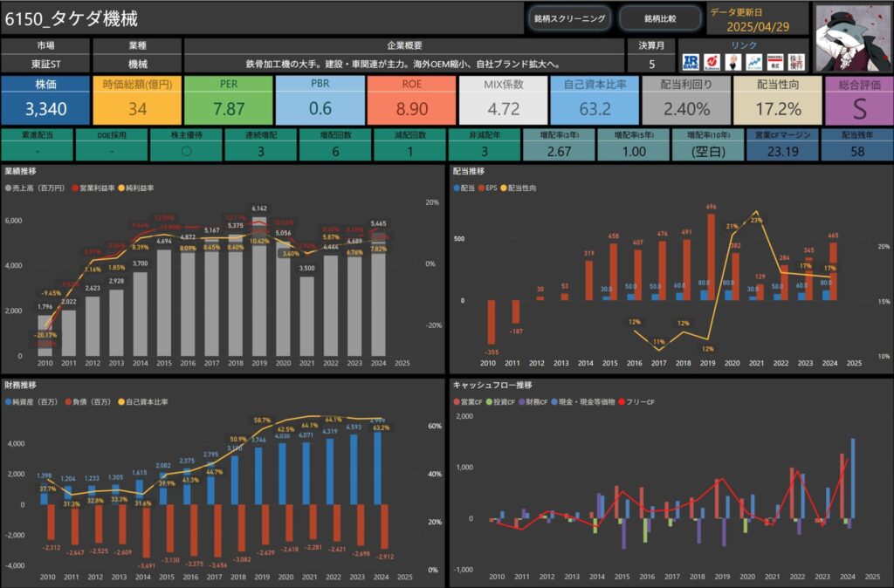
Task: Click the shark character profile image
Action: pos(852,38)
